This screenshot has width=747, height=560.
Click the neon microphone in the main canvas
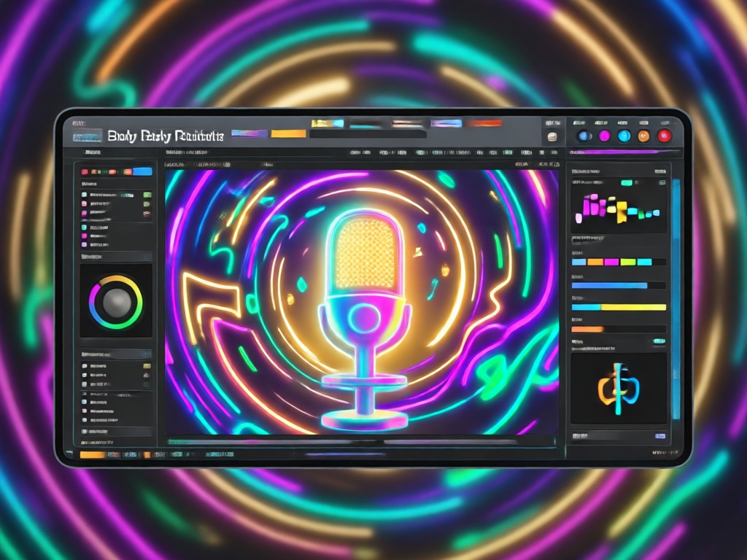[365, 319]
